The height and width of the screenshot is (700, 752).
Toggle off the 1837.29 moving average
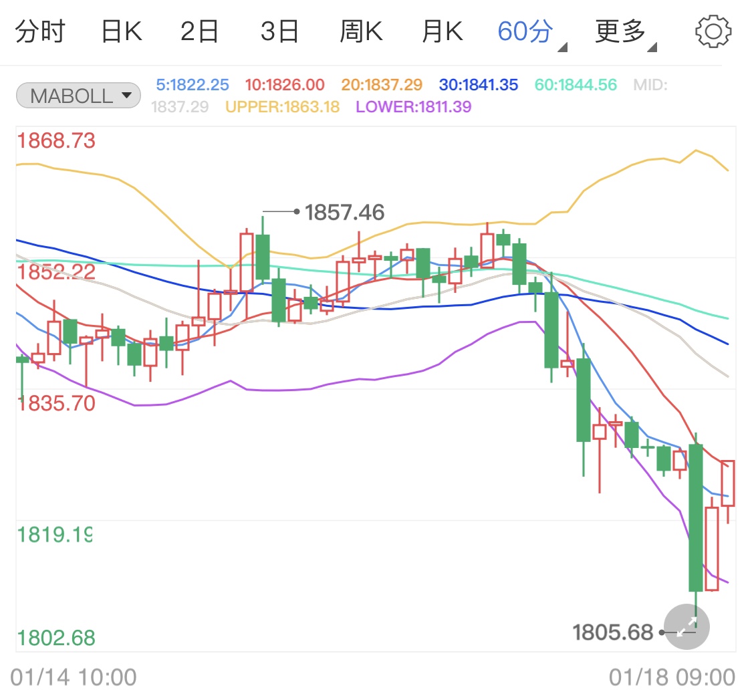tap(178, 106)
